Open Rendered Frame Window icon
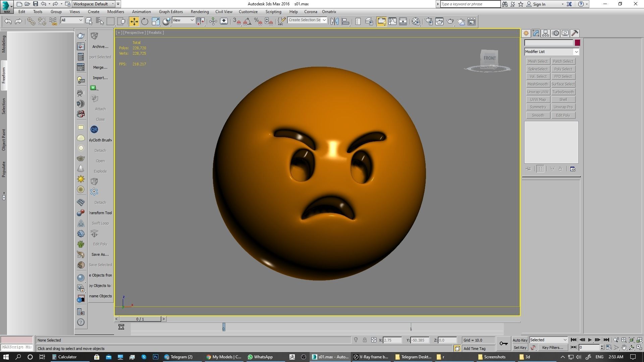The width and height of the screenshot is (644, 362). [439, 21]
